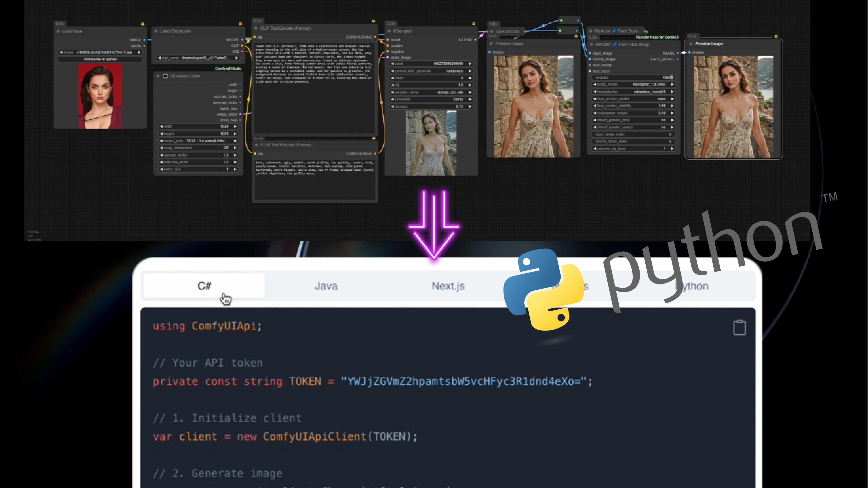The image size is (868, 488).
Task: Click the red-background face thumbnail in Load Face
Action: click(100, 96)
